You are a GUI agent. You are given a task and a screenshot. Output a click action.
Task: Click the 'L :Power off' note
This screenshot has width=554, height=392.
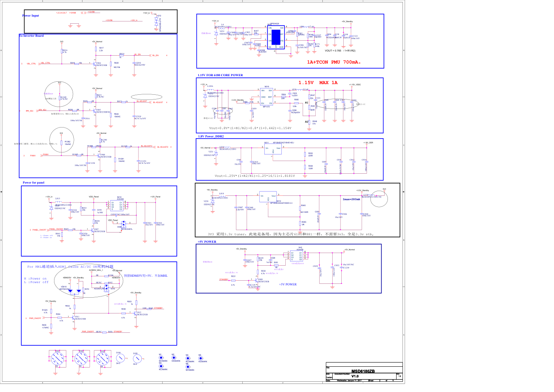[x=36, y=282]
